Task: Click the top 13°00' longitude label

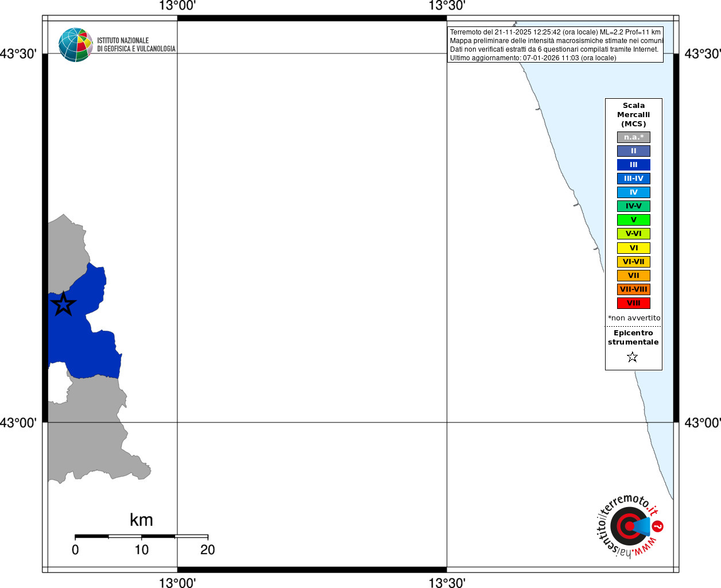Action: click(x=177, y=6)
